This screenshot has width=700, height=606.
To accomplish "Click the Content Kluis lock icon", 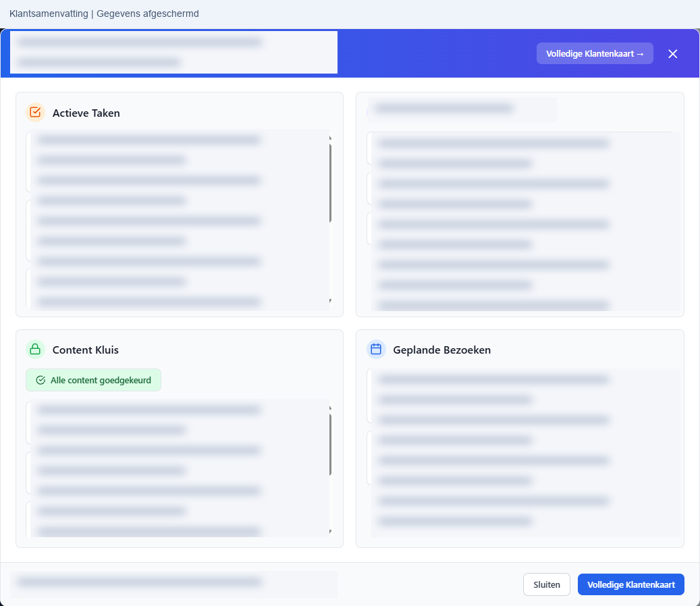I will [35, 350].
